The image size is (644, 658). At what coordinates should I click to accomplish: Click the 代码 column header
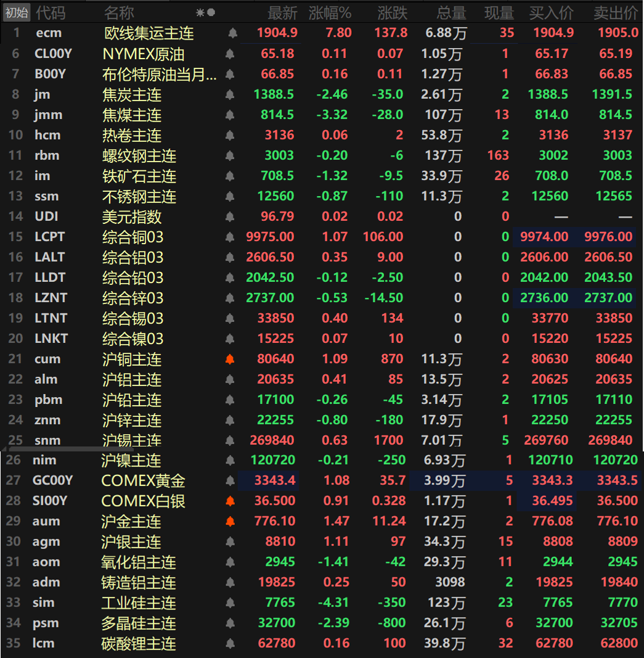[51, 12]
